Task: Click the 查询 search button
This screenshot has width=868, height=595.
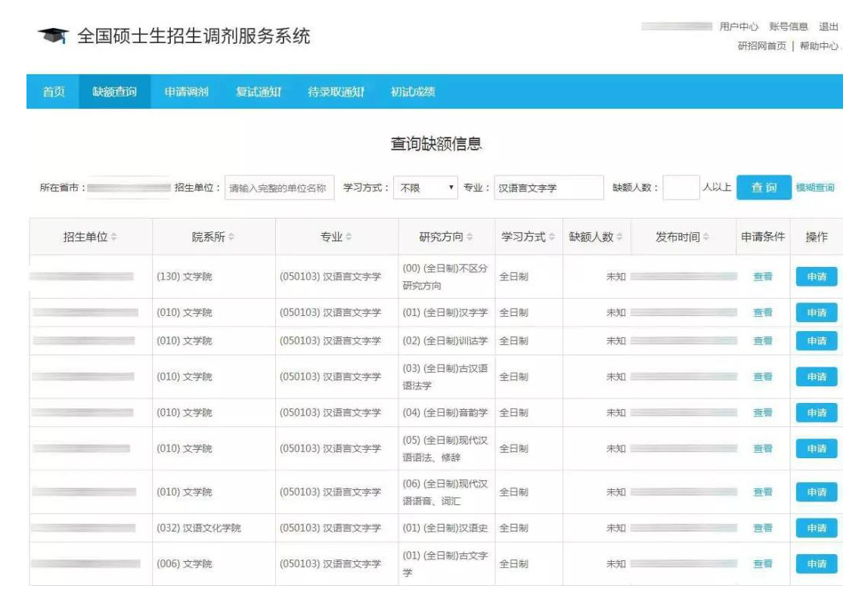Action: coord(764,187)
